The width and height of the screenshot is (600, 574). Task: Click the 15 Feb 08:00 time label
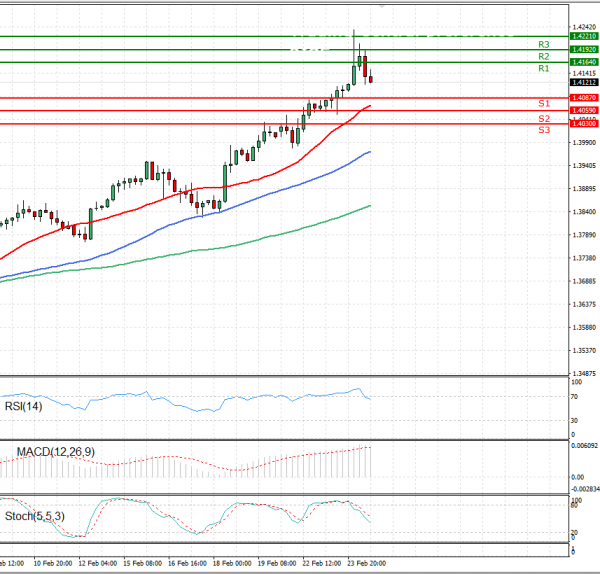(142, 563)
